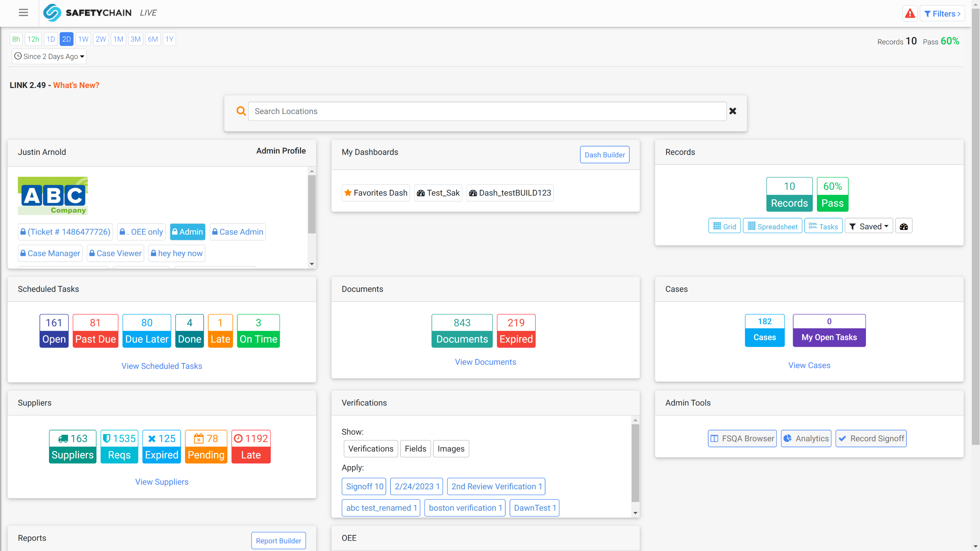Image resolution: width=980 pixels, height=551 pixels.
Task: Open the Favorites Dash starred dashboard
Action: pos(376,193)
